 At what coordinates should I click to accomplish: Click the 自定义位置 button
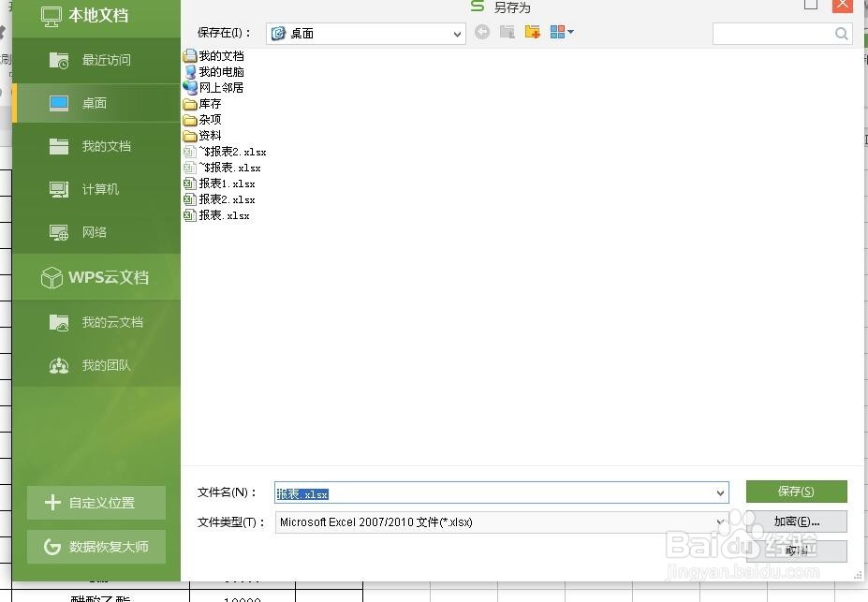(96, 503)
